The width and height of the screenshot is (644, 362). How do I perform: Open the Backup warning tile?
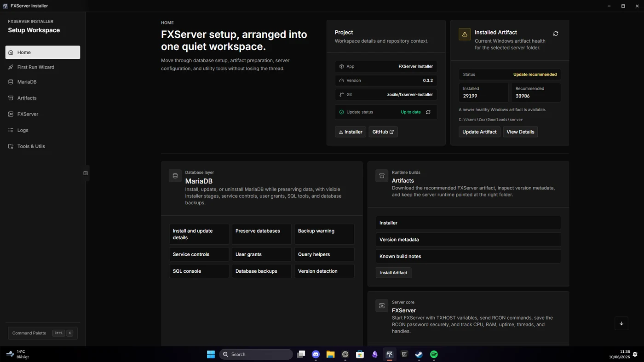[324, 234]
